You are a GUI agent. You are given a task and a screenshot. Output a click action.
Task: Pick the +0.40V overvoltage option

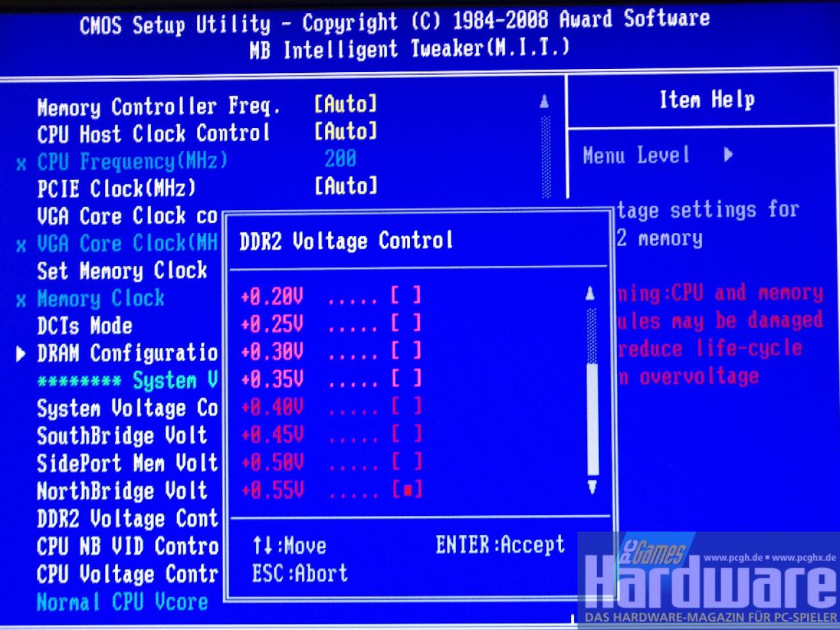tap(331, 407)
